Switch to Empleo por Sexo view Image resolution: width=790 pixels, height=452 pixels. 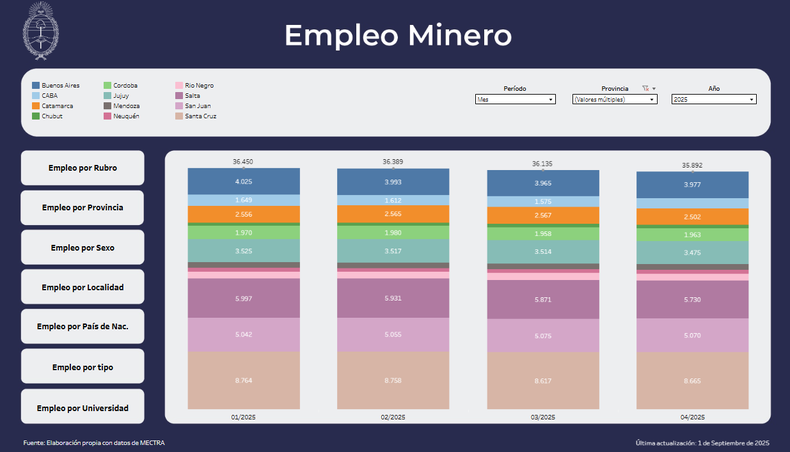pyautogui.click(x=82, y=247)
